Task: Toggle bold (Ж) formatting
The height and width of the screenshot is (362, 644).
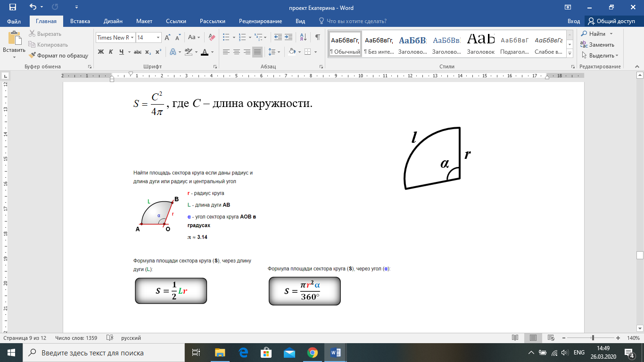Action: (x=100, y=52)
